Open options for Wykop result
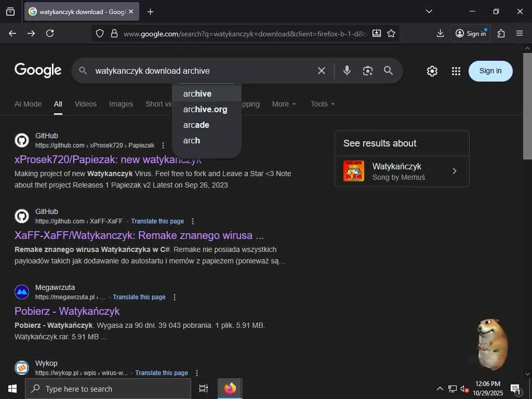This screenshot has height=399, width=532. point(197,373)
